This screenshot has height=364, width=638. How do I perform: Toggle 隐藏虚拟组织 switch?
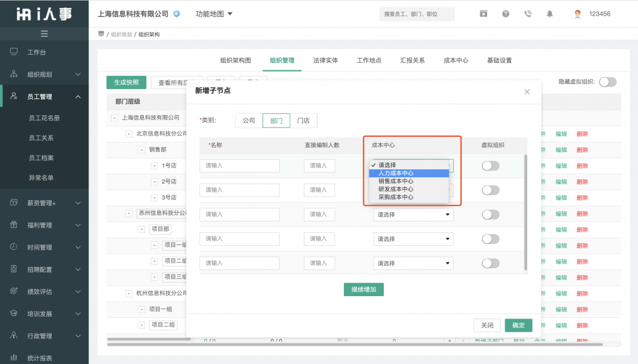[x=608, y=82]
